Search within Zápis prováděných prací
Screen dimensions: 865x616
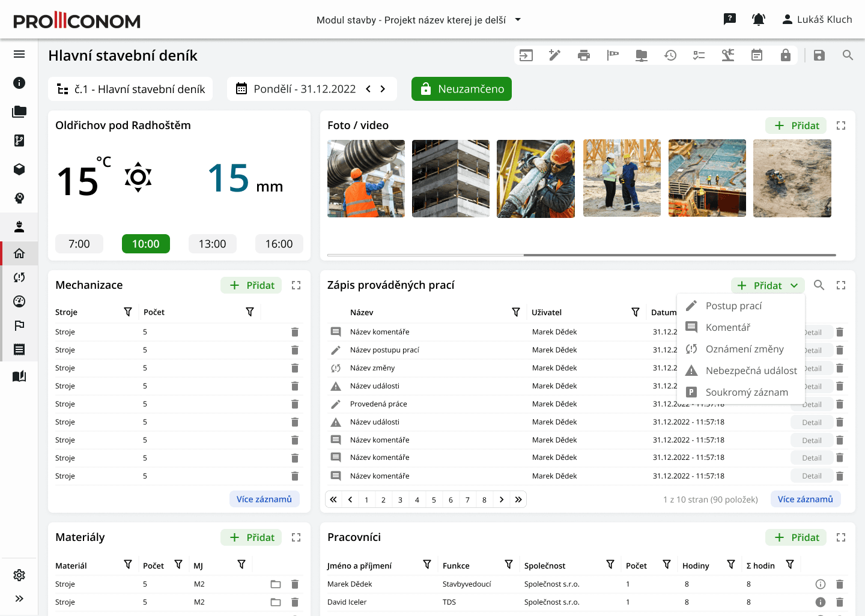click(x=819, y=285)
